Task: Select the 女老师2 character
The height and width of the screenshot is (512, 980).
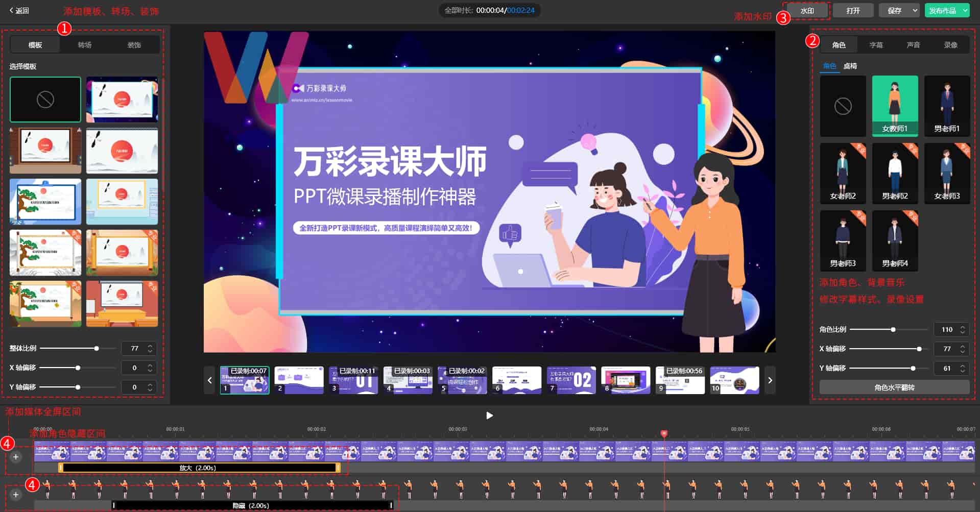Action: click(x=843, y=174)
